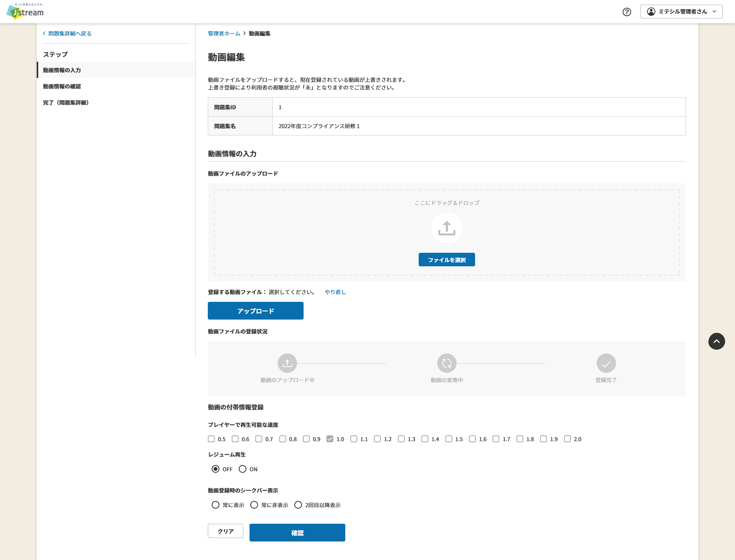Check the 0.7 speed checkbox

(x=259, y=439)
